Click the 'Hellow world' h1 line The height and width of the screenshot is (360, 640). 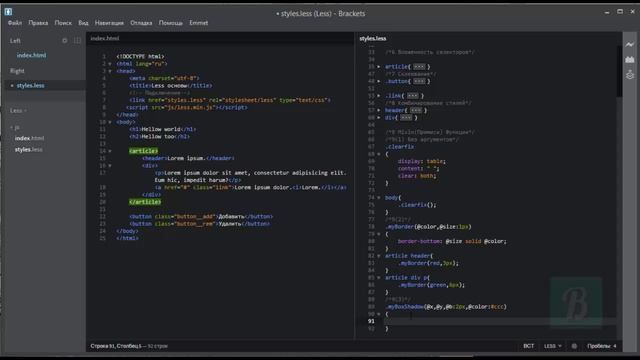tap(162, 129)
